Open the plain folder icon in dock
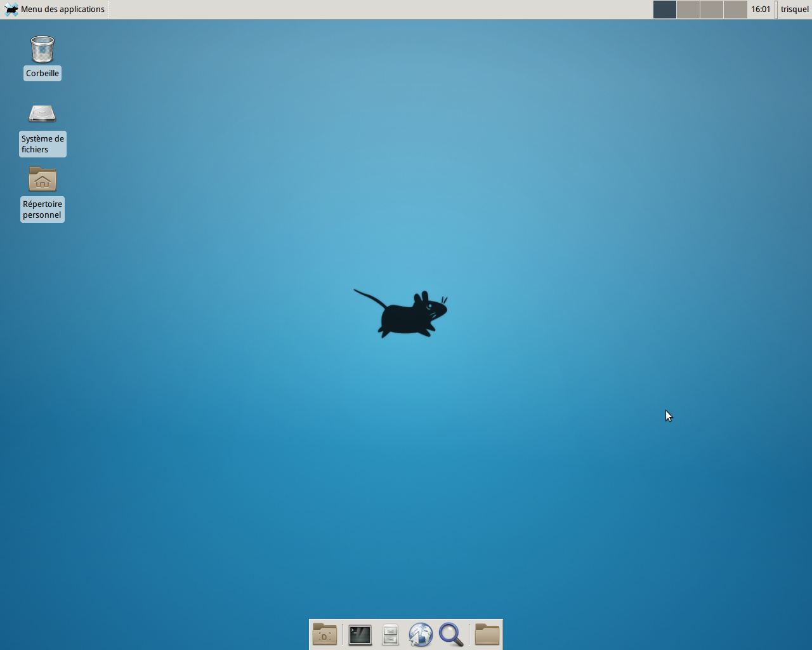The height and width of the screenshot is (650, 812). [487, 634]
